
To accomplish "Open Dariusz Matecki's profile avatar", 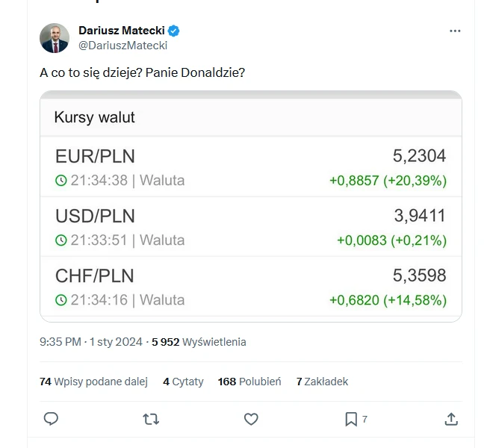I will click(x=55, y=38).
